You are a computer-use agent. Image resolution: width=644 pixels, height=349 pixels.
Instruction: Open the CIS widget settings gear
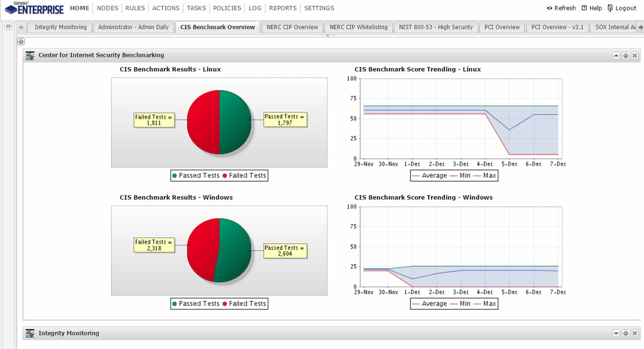(625, 55)
